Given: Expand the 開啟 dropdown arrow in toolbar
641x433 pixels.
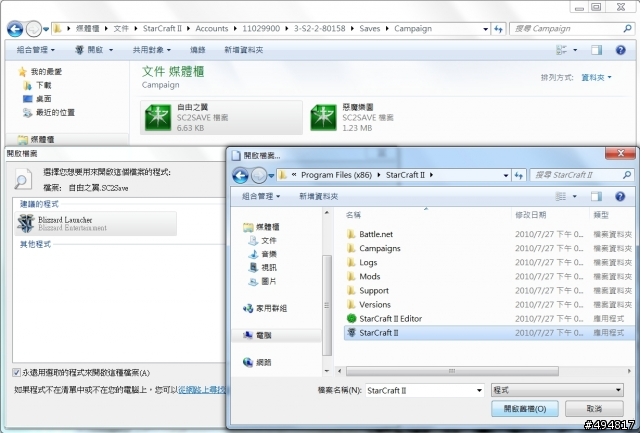Looking at the screenshot, I should click(x=111, y=50).
